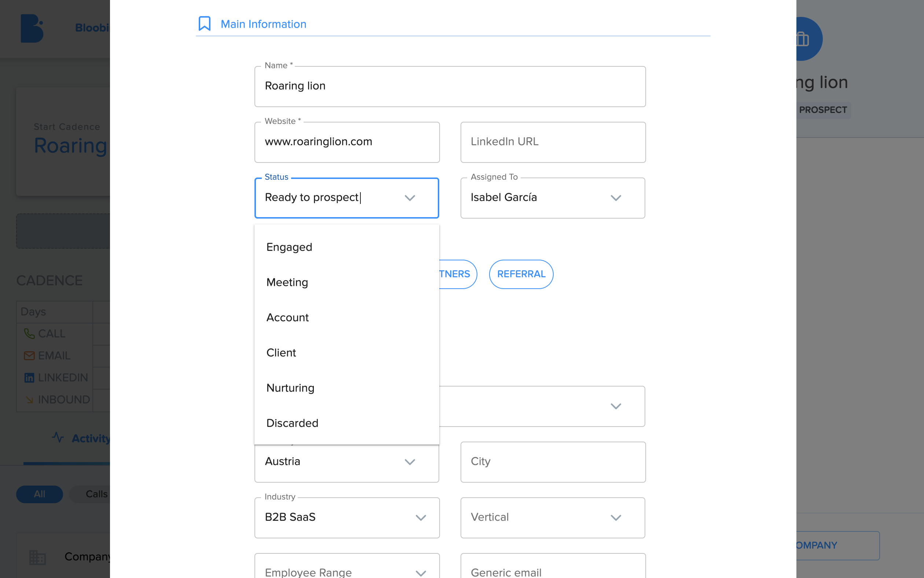Click the REFERRAL chip button
The image size is (924, 578).
tap(521, 274)
